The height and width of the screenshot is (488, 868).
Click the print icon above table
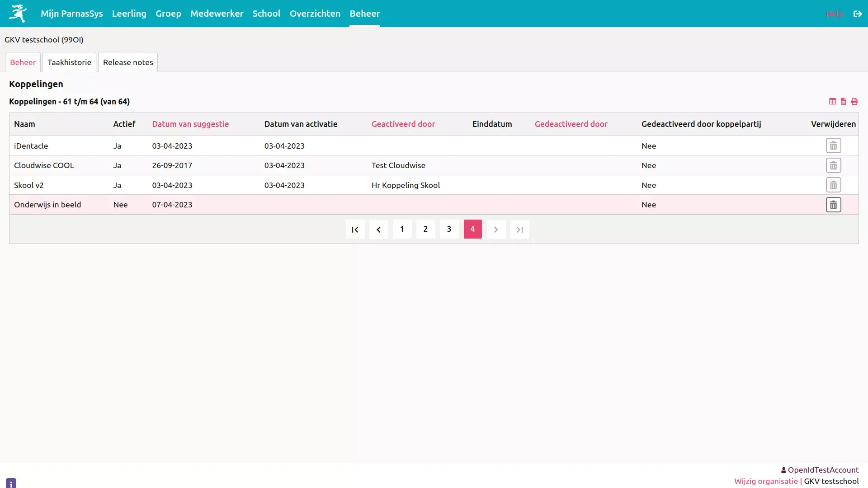(x=854, y=102)
